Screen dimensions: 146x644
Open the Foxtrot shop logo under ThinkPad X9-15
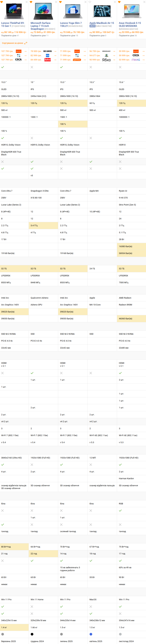19,51
